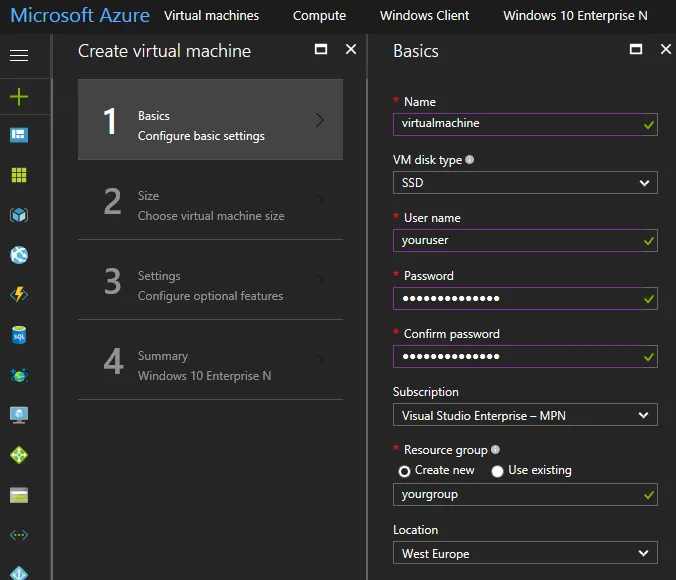Go to Virtual machines breadcrumb
Viewport: 676px width, 580px height.
[x=211, y=16]
